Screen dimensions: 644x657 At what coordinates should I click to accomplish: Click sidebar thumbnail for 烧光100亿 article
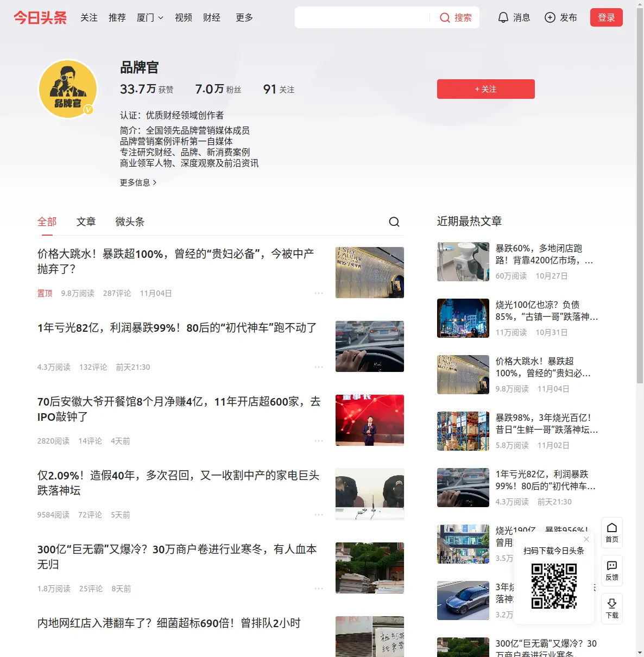(x=463, y=318)
